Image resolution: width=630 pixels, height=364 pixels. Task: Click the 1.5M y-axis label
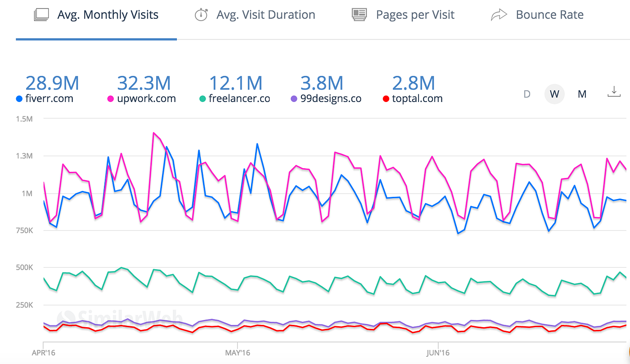click(x=25, y=119)
